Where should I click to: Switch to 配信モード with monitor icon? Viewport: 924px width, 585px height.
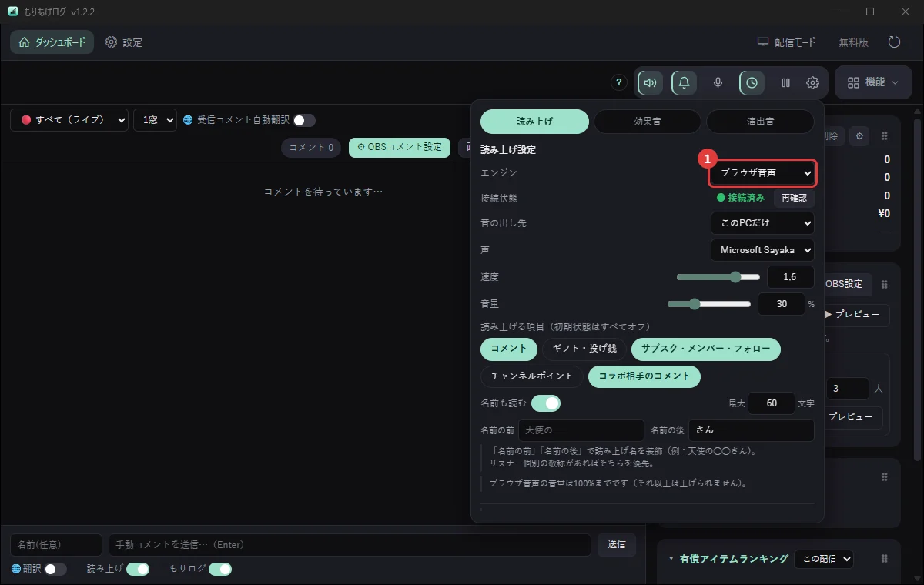[786, 42]
